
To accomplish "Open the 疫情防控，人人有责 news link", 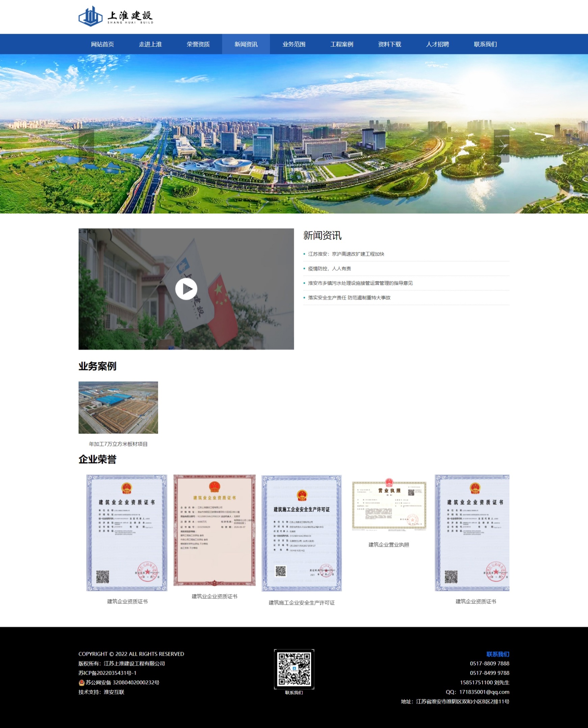I will point(329,268).
